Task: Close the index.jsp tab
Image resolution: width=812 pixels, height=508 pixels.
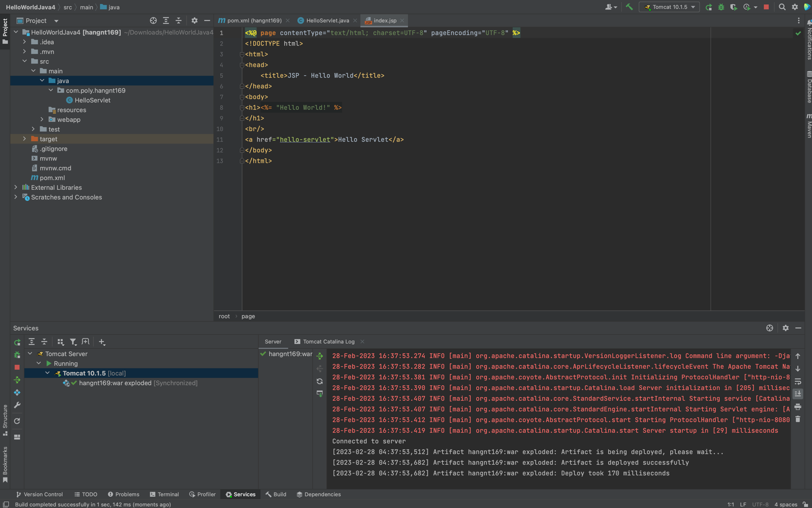Action: point(402,20)
